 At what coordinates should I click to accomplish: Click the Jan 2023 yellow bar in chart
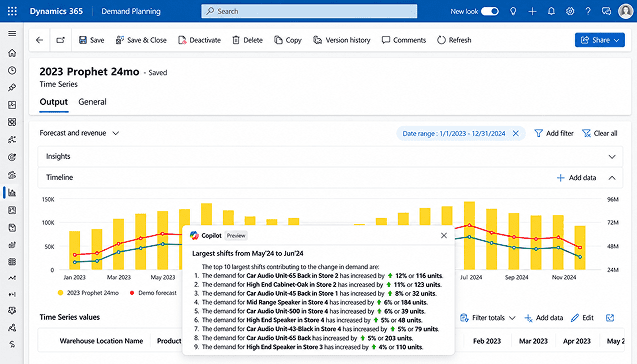tap(74, 250)
